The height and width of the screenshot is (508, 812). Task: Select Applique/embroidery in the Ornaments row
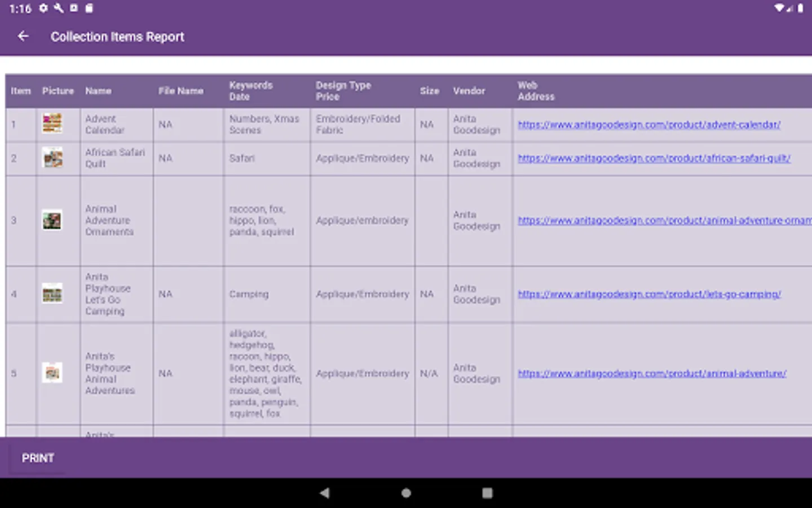coord(362,221)
